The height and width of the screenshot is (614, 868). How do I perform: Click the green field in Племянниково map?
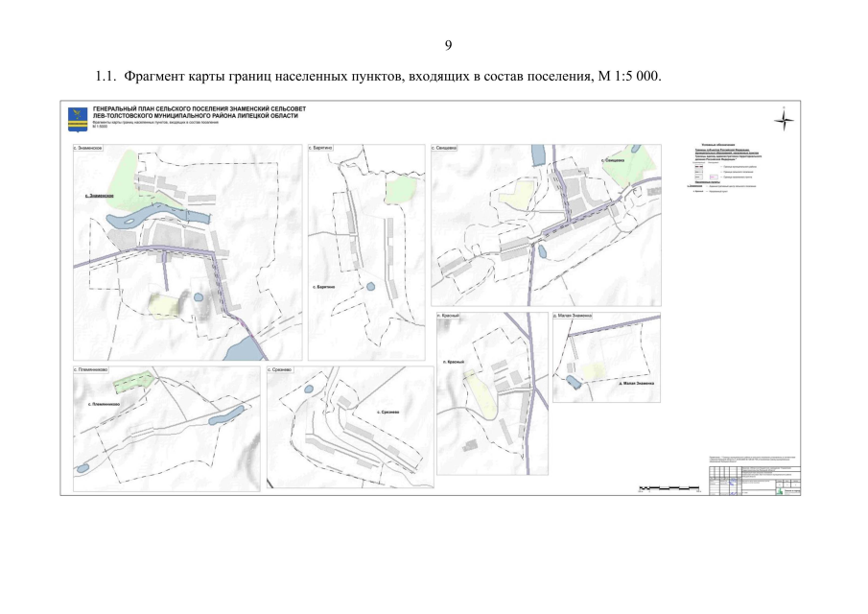click(132, 381)
